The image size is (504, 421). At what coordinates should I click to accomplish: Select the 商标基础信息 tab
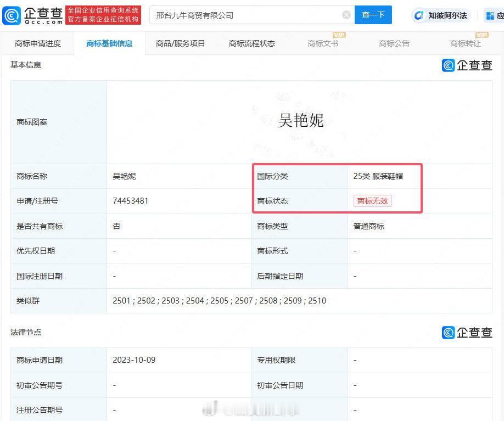(109, 43)
